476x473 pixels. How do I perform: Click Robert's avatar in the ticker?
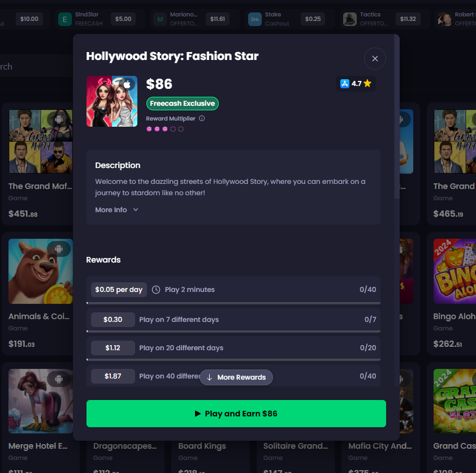click(x=444, y=19)
